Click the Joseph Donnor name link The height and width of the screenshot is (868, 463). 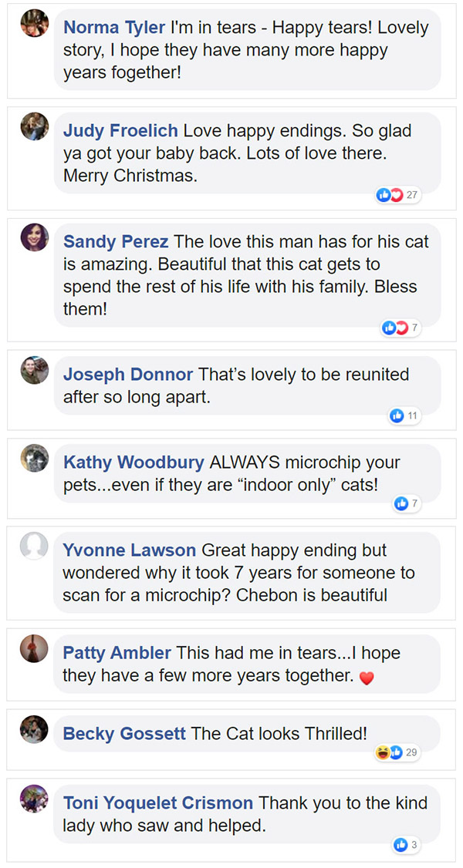pos(128,375)
